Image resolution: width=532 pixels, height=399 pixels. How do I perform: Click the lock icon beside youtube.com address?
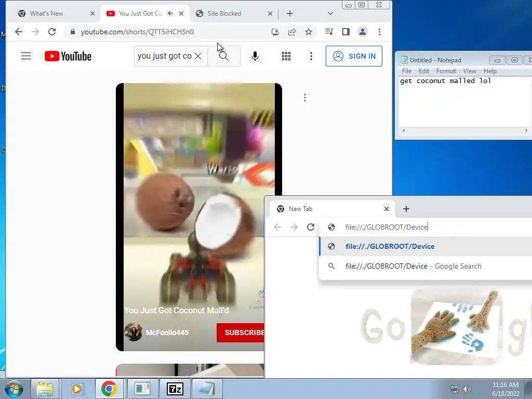click(x=72, y=32)
